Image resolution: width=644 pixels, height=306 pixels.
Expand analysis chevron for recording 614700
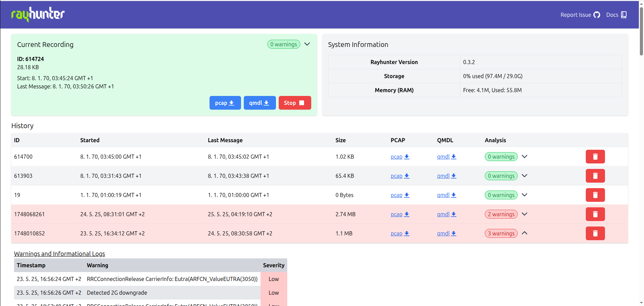pos(524,157)
